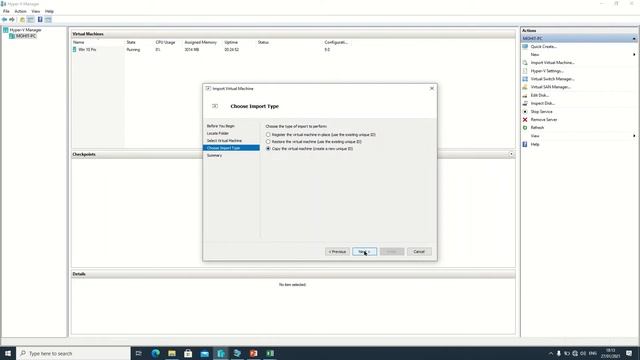Open File Explorer from the taskbar
This screenshot has height=360, width=640.
tap(172, 353)
